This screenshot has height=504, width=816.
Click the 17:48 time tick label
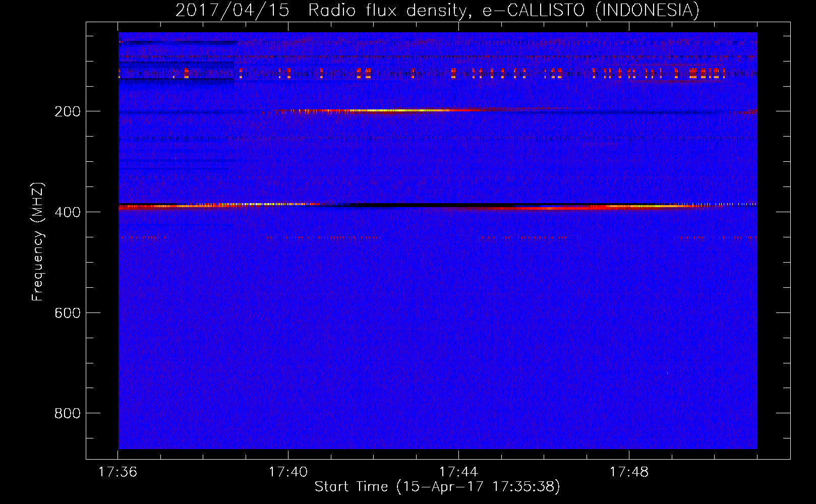click(x=629, y=472)
